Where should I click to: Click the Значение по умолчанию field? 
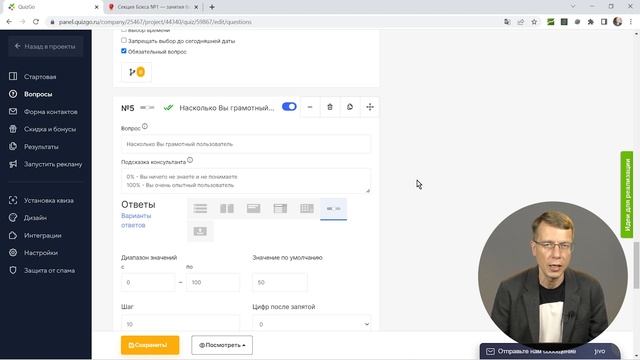(280, 282)
